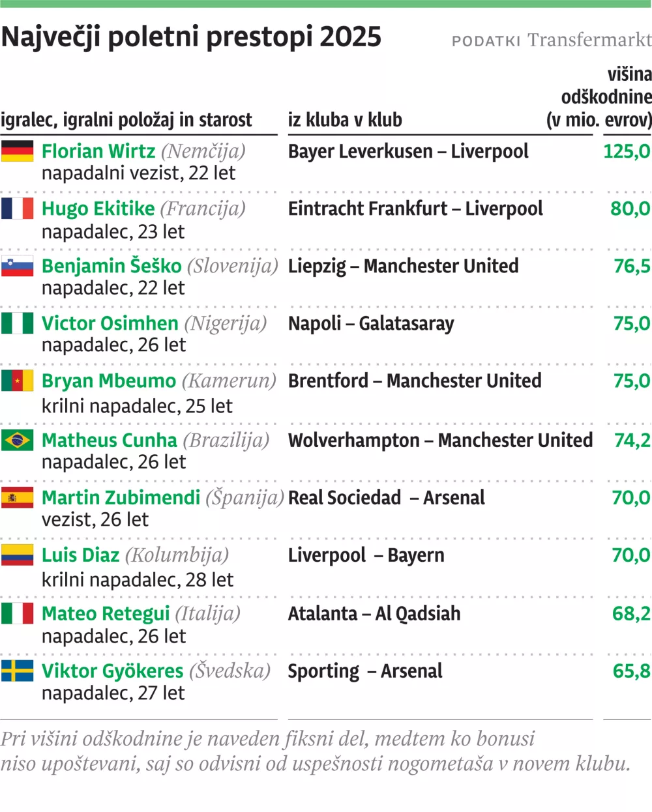Click the title 'Največji poletni prestopi 2025'
This screenshot has width=652, height=812.
(191, 37)
